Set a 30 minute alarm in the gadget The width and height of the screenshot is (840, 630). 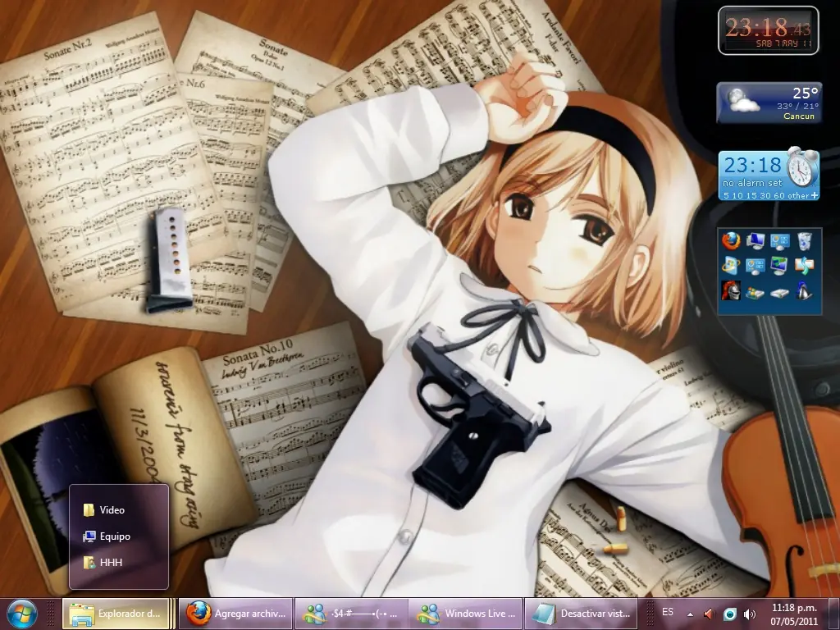(764, 195)
